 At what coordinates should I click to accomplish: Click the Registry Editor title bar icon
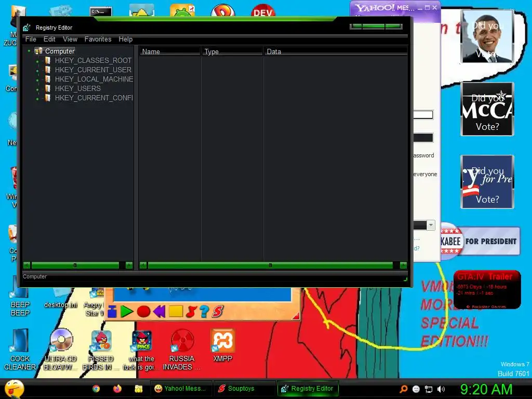click(26, 28)
